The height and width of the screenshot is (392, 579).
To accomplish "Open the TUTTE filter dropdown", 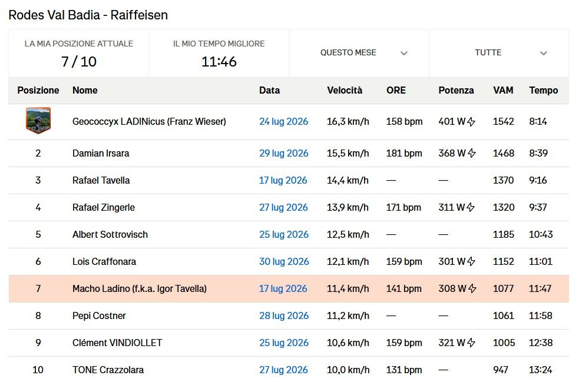I will pos(499,53).
